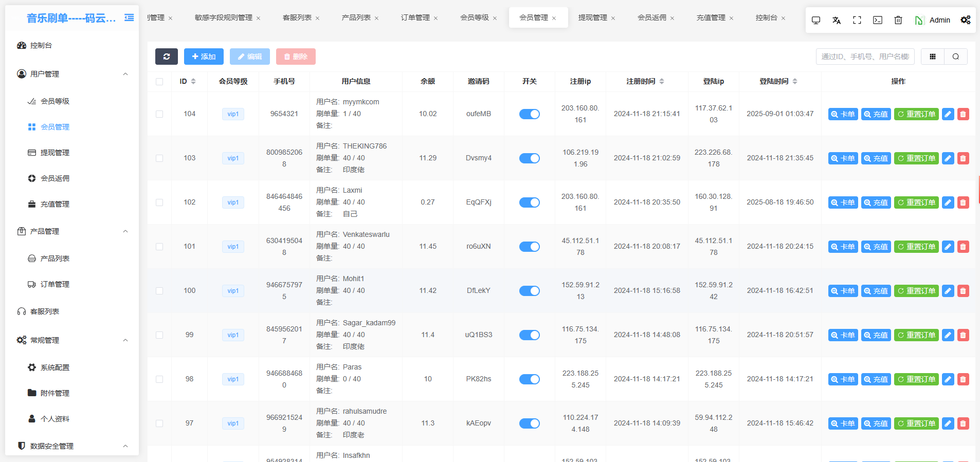The image size is (980, 462).
Task: Open the column display grid icon
Action: pos(932,57)
